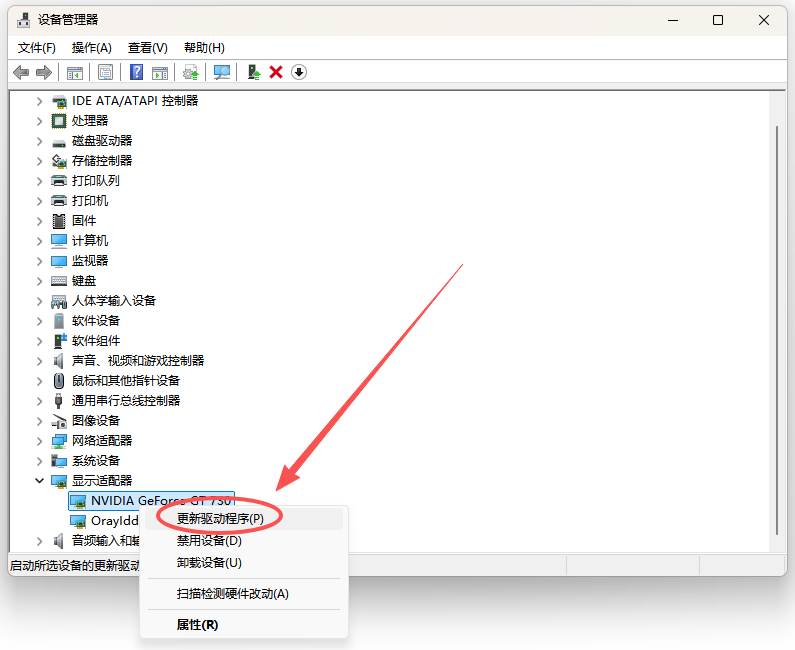Expand the 处理器 category
The image size is (795, 650).
tap(40, 120)
